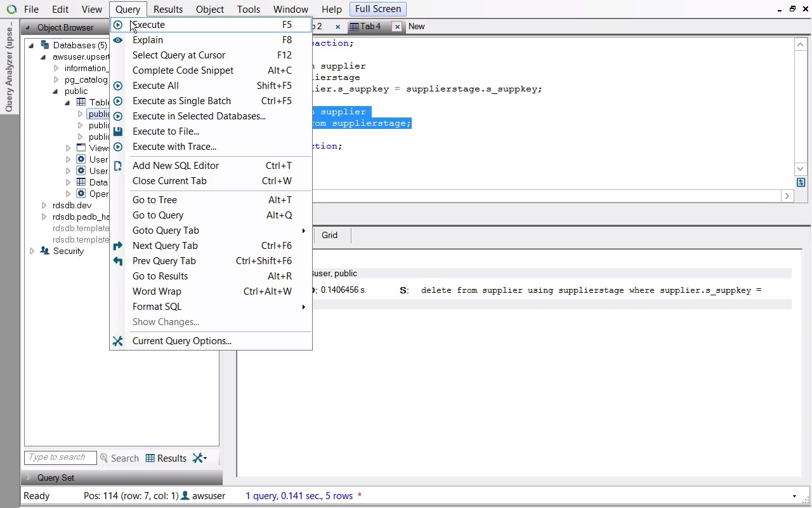Switch to the Grid results tab
This screenshot has height=508, width=812.
coord(329,235)
